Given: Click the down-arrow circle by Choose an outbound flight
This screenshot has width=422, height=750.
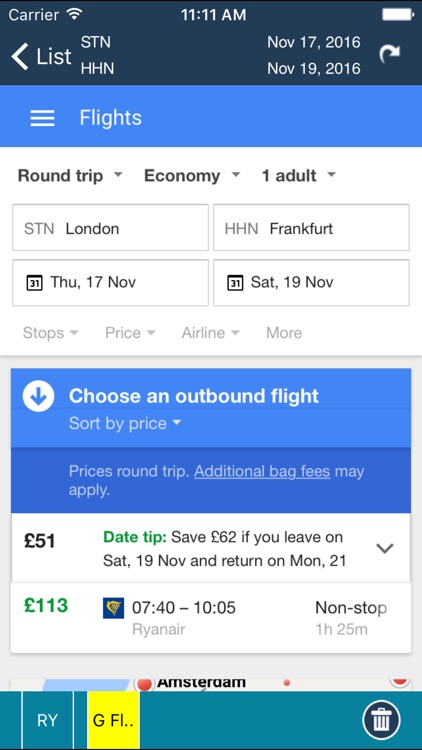Looking at the screenshot, I should pyautogui.click(x=38, y=397).
